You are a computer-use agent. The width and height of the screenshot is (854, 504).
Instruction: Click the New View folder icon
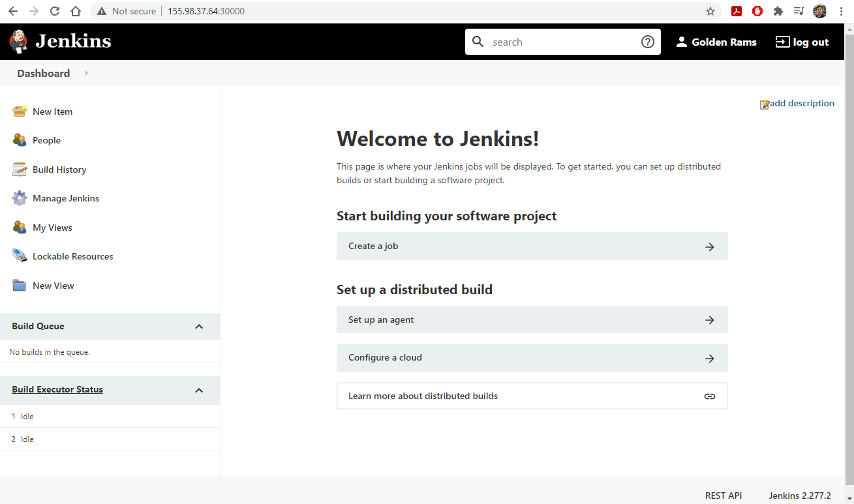tap(19, 286)
